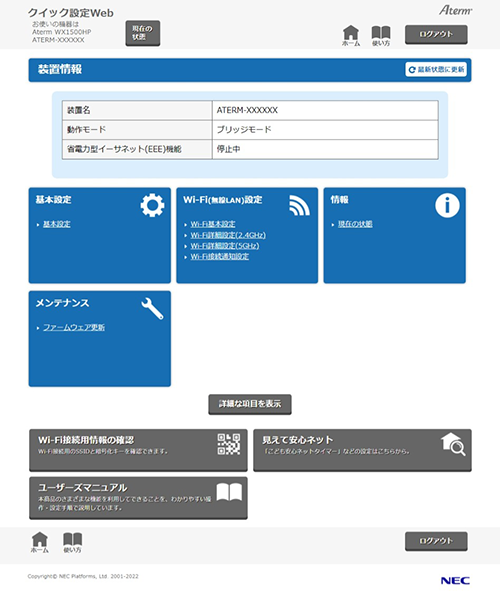Open ファームウェア更新 link

[x=74, y=327]
